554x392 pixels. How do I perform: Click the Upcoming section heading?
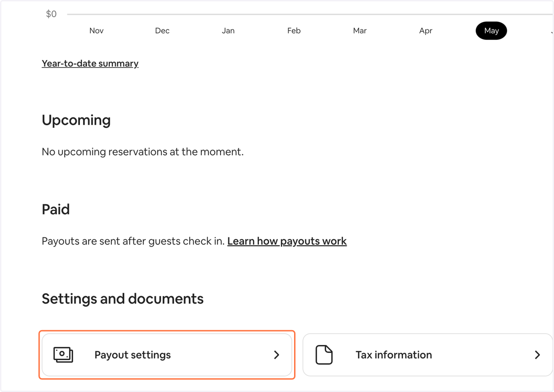[x=76, y=121]
